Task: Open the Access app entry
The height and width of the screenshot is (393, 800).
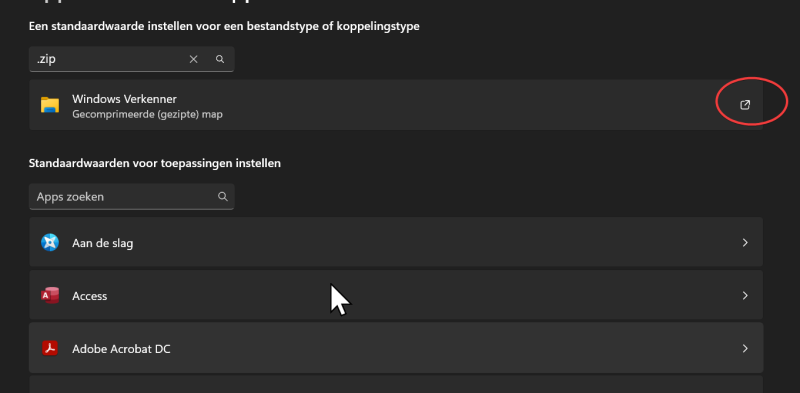Action: point(396,295)
